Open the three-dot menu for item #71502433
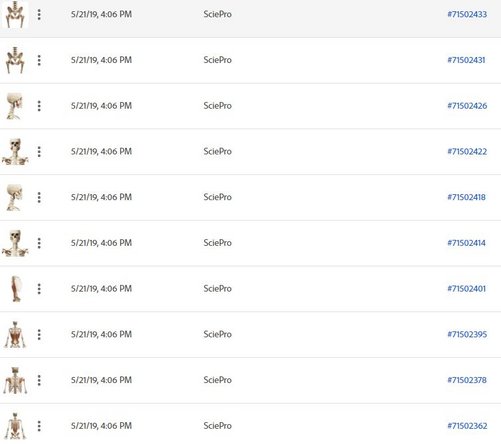 [39, 14]
